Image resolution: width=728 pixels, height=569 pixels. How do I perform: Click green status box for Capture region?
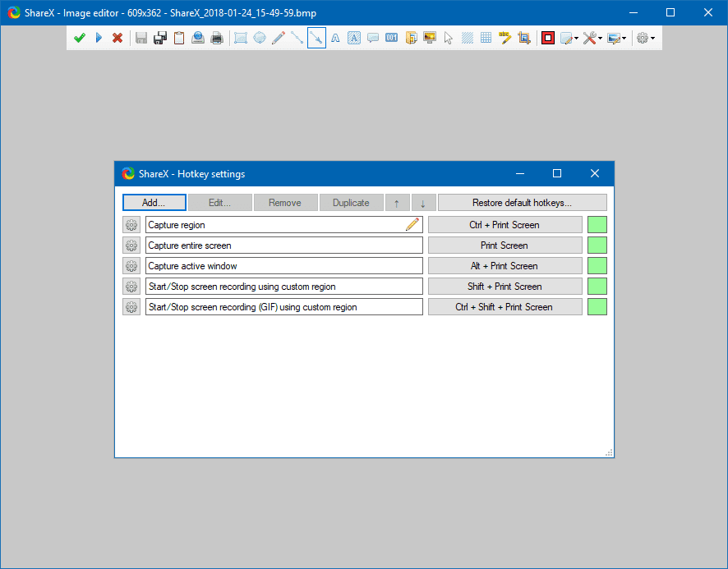coord(597,225)
